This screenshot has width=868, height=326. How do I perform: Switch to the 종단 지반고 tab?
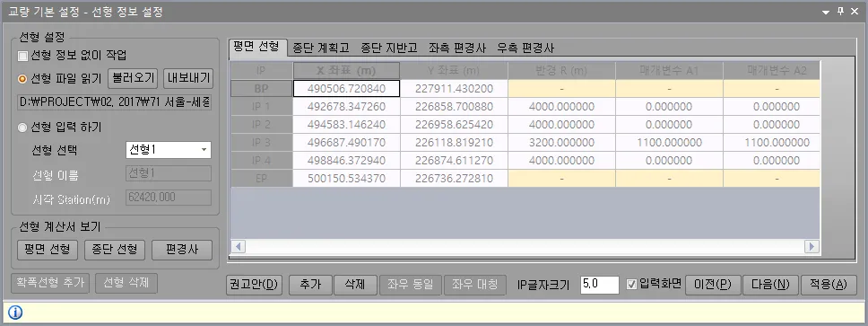point(389,48)
